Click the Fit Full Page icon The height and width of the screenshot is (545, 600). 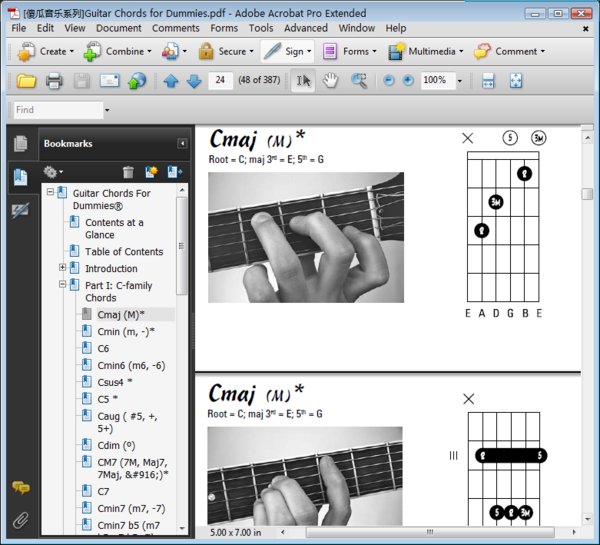pyautogui.click(x=516, y=81)
